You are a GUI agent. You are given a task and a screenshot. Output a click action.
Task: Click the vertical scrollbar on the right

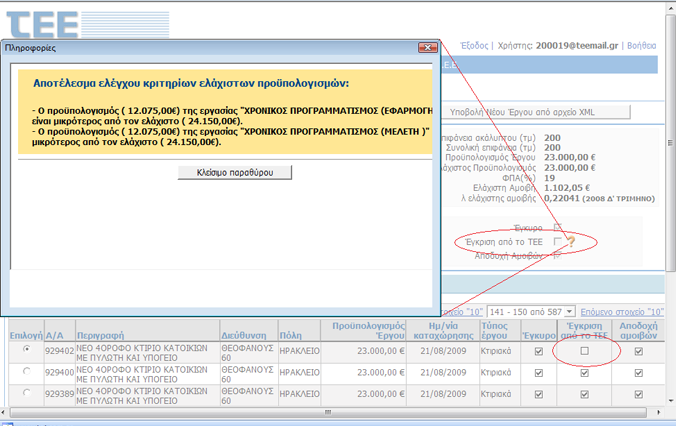[x=667, y=200]
